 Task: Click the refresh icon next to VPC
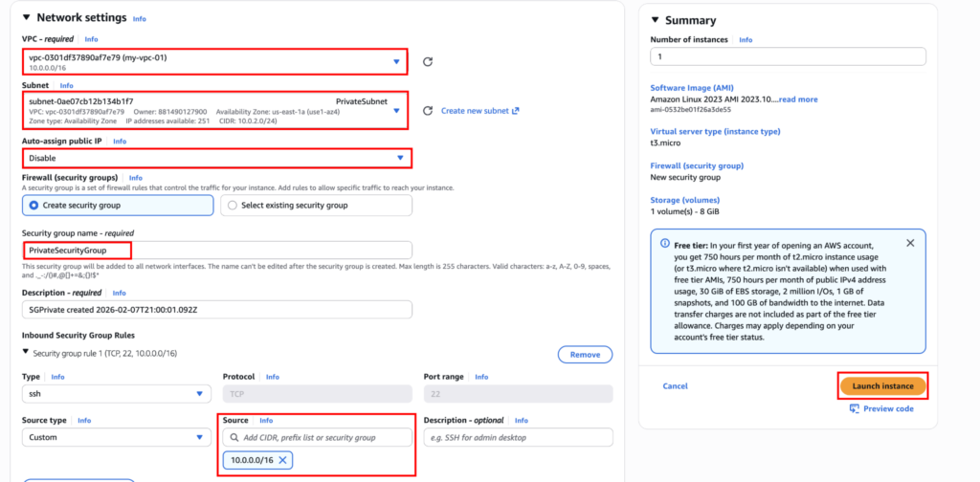coord(428,62)
